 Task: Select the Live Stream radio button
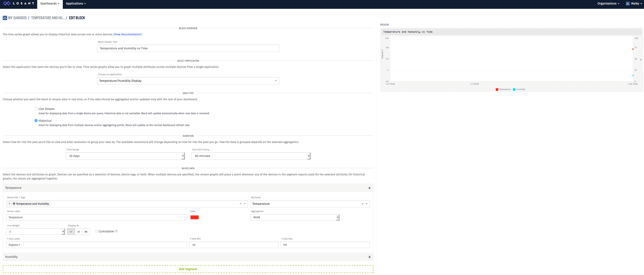[36, 109]
